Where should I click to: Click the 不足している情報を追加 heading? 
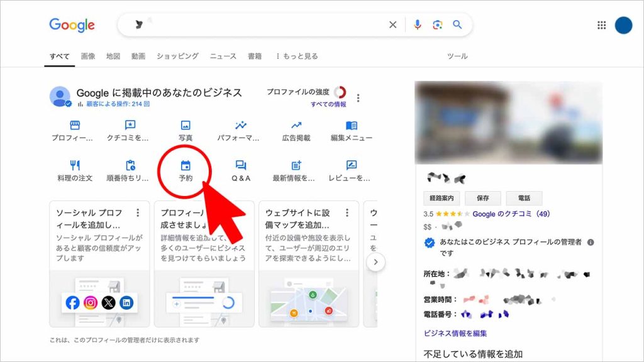[473, 354]
